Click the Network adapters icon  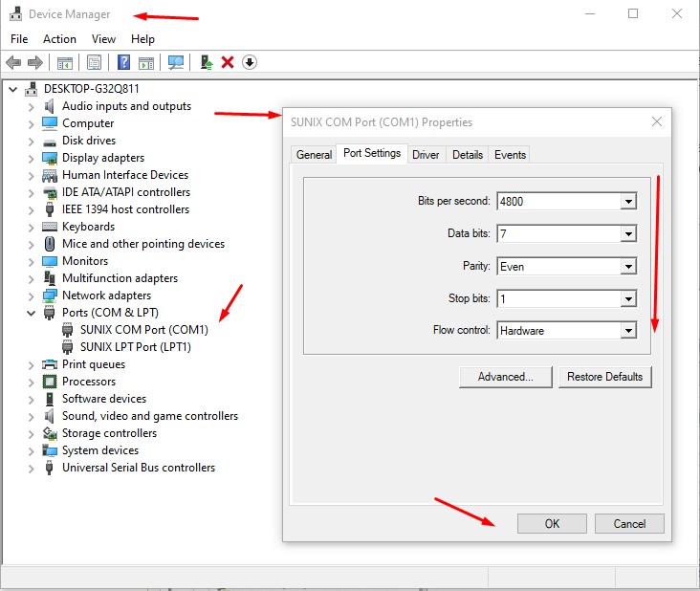(x=50, y=295)
